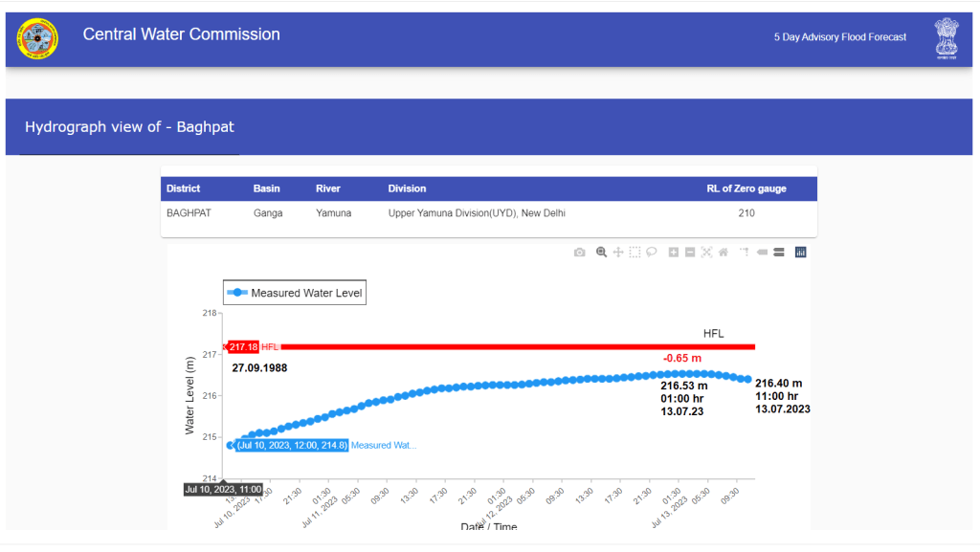This screenshot has height=552, width=980.
Task: Open 5 Day Advisory Flood Forecast
Action: click(840, 37)
